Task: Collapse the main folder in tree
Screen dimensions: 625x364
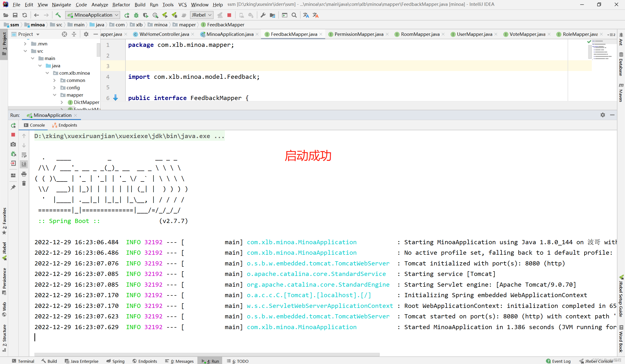Action: click(32, 59)
